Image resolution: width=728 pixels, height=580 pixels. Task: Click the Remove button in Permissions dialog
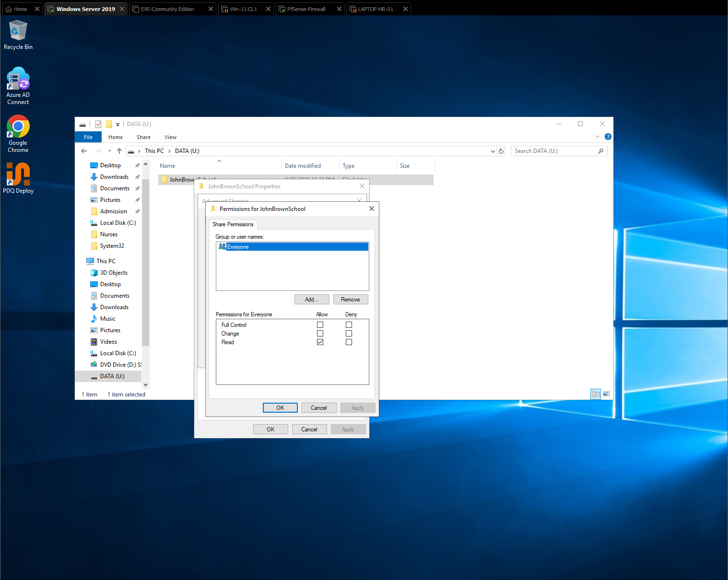351,300
